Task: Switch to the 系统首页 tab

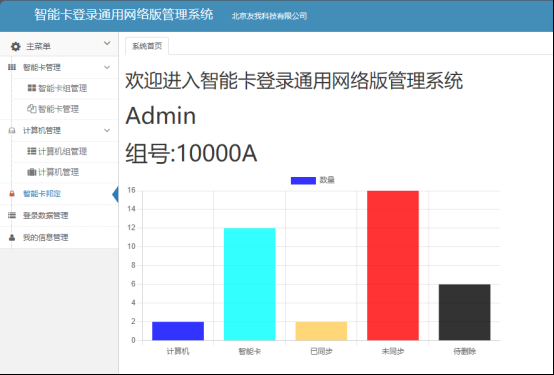Action: [147, 46]
